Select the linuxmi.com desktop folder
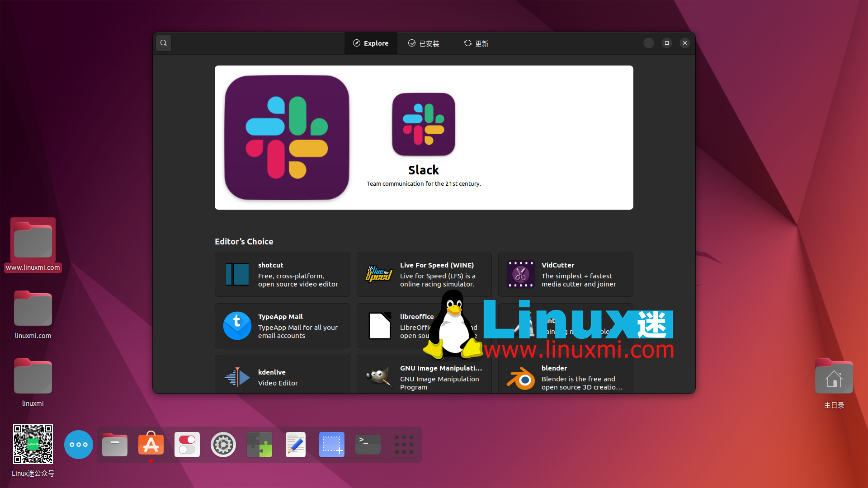The width and height of the screenshot is (868, 488). point(33,315)
